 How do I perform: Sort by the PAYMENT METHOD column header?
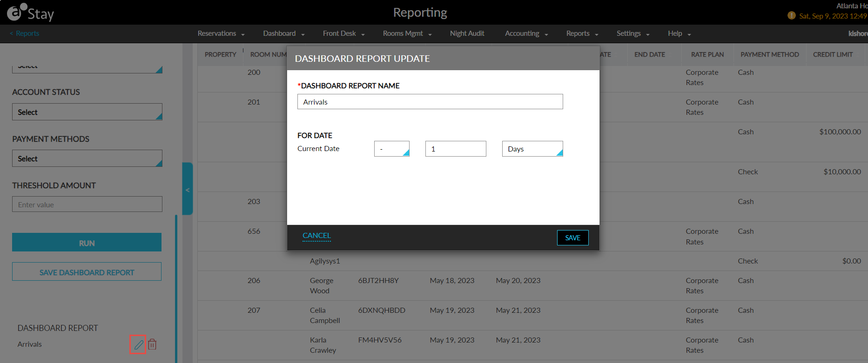(x=770, y=54)
